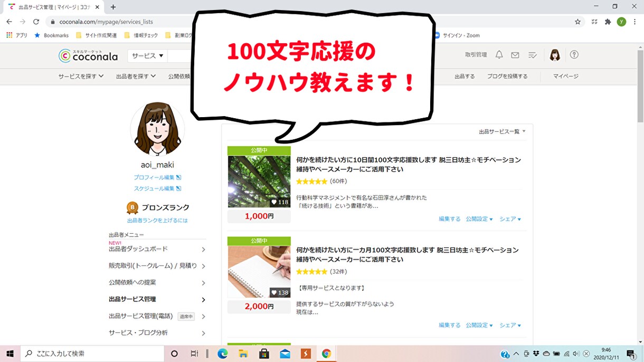The height and width of the screenshot is (362, 644).
Task: Launch Microsoft Edge from taskbar
Action: [222, 354]
